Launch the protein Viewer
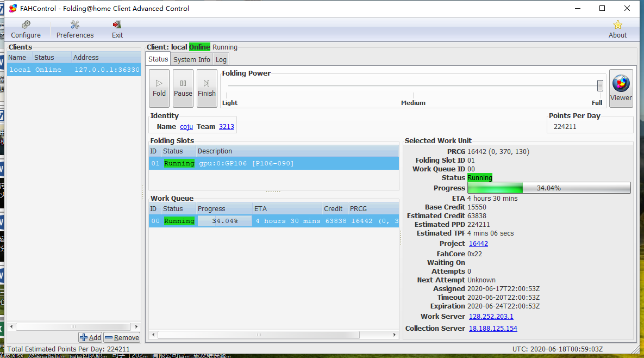Screen dimensions: 644x358 (x=621, y=88)
